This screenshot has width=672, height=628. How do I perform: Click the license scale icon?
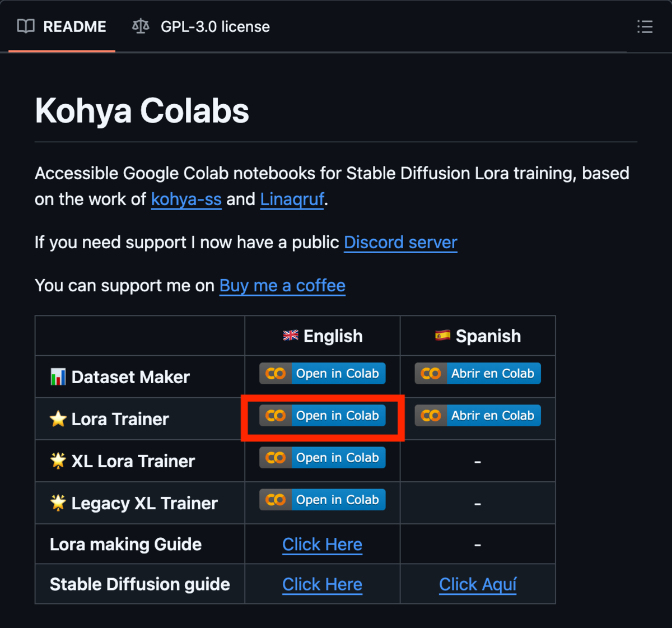[141, 26]
